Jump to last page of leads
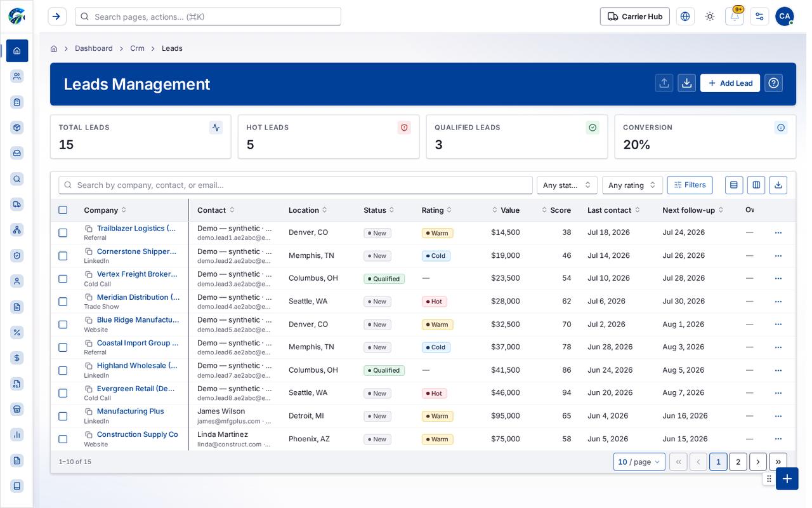812x508 pixels. tap(778, 462)
